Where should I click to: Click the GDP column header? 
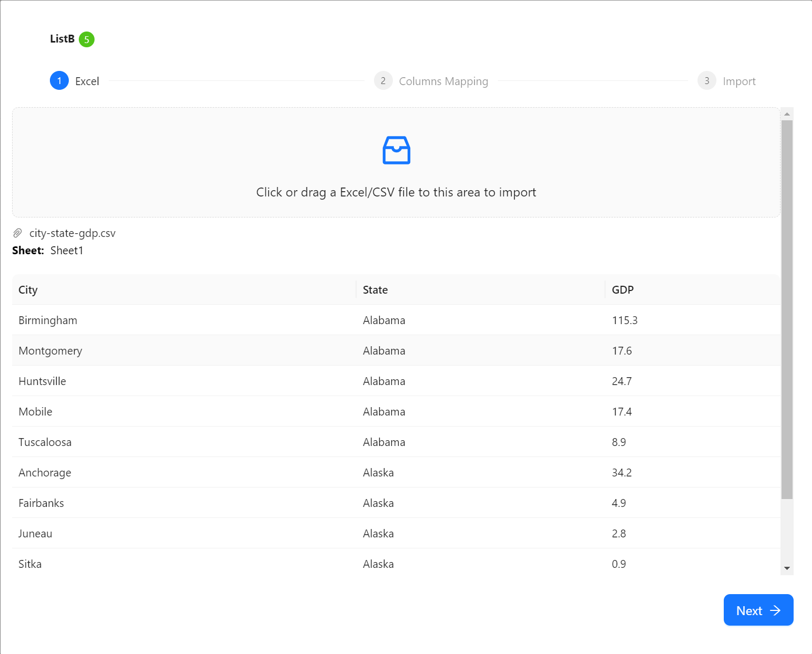click(x=693, y=289)
